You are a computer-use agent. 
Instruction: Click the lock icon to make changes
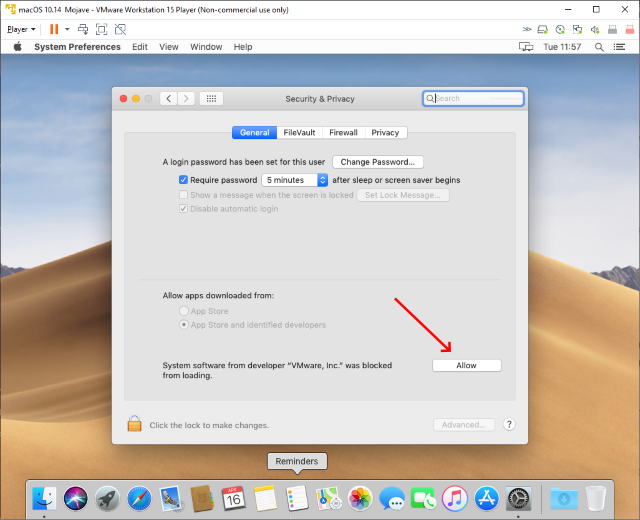(x=134, y=424)
